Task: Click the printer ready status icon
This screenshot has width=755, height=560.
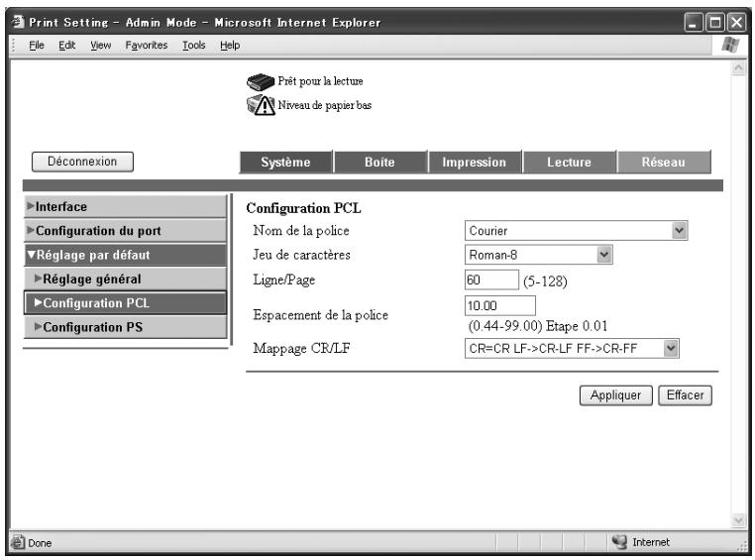Action: pos(261,82)
